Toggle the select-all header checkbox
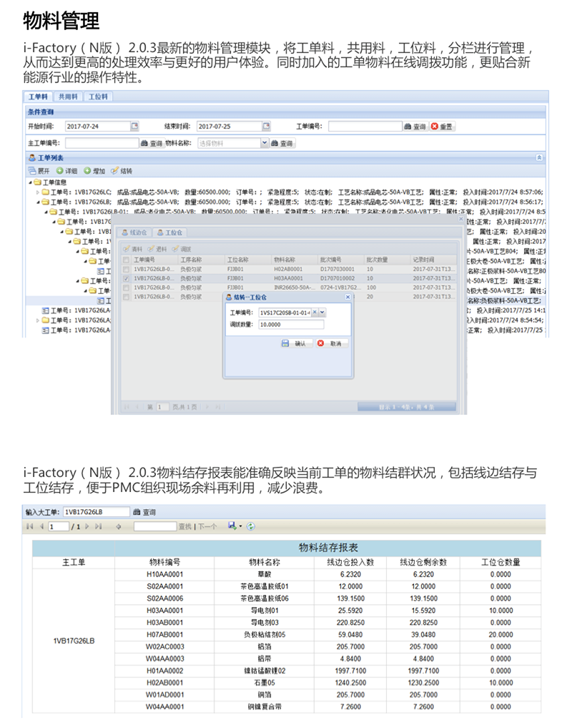Image resolution: width=567 pixels, height=728 pixels. 126,260
